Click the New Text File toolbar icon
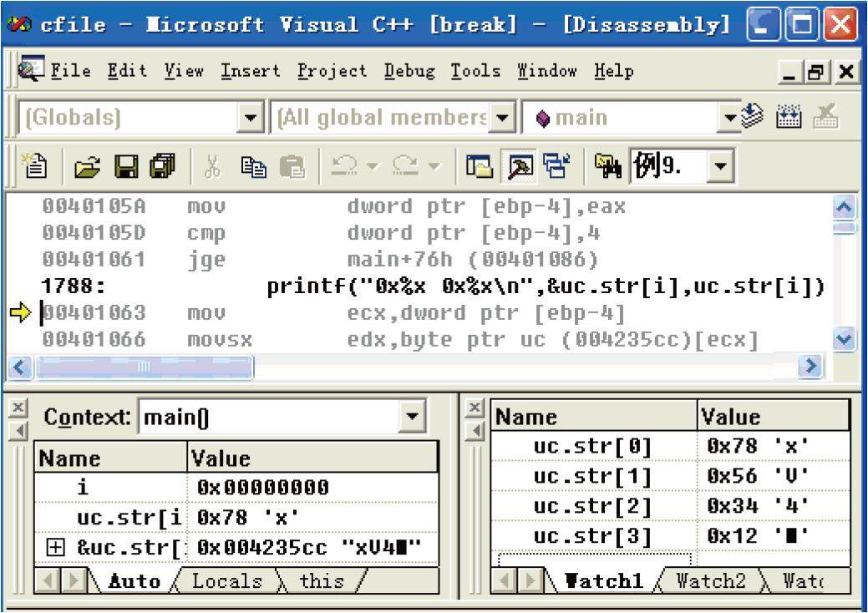The width and height of the screenshot is (868, 613). [35, 166]
